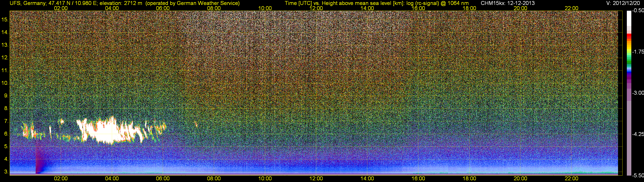
Task: Click the '18:00' label on upper time axis
Action: pos(469,8)
